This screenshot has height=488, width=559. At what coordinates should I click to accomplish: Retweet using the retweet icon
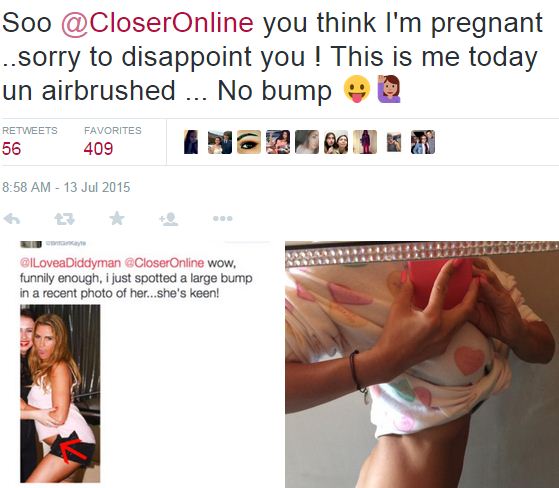(65, 219)
